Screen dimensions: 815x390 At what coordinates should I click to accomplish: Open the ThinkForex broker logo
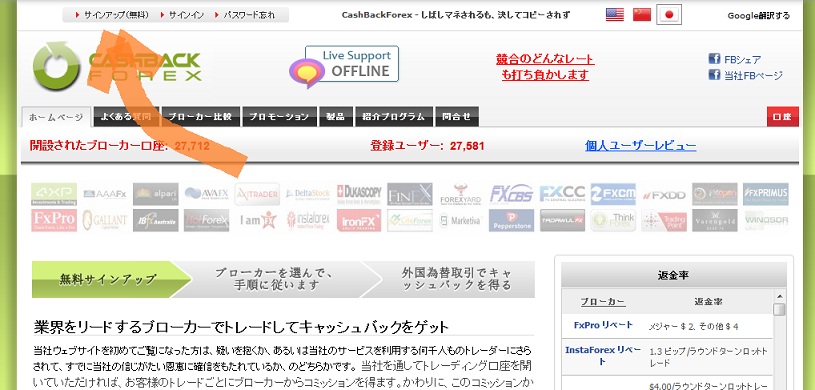(x=613, y=220)
